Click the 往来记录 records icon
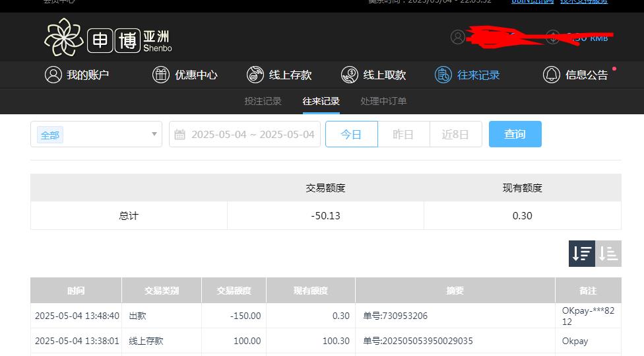 443,75
